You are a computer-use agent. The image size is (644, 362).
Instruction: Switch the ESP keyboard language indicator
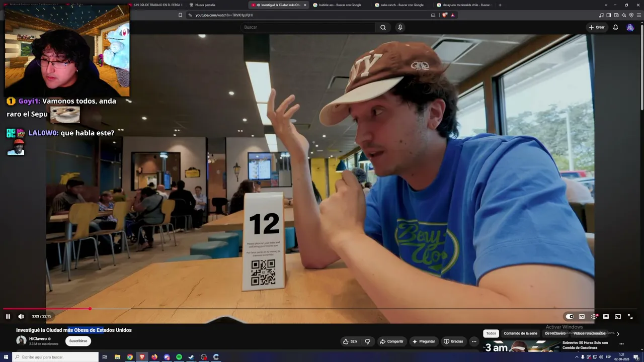pyautogui.click(x=609, y=357)
